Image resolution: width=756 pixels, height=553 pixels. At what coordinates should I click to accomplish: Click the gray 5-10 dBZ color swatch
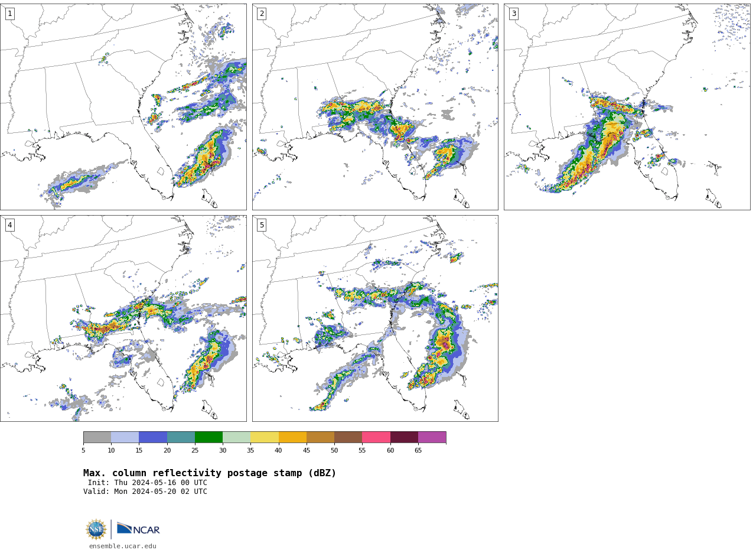click(x=97, y=437)
